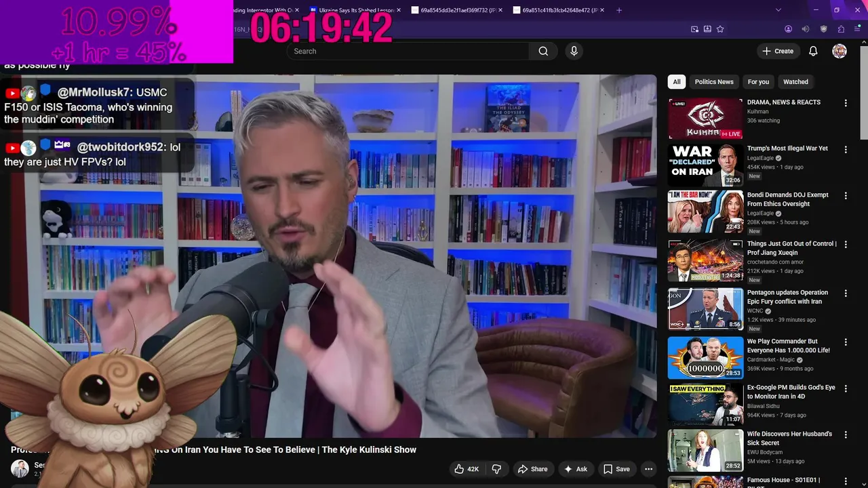Open options for Things Just Got Out of Control
The width and height of the screenshot is (868, 488).
coord(846,245)
